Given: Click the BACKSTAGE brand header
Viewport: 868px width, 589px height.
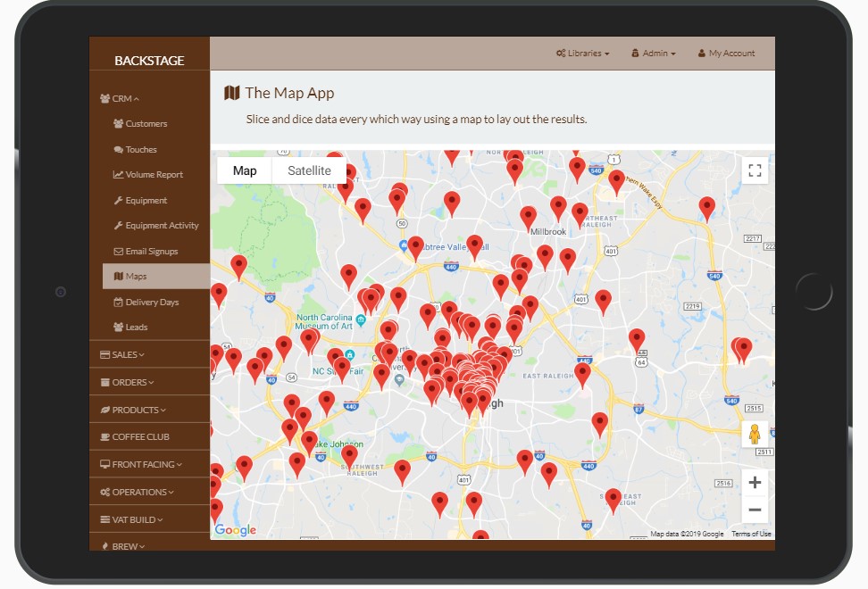Looking at the screenshot, I should point(149,61).
